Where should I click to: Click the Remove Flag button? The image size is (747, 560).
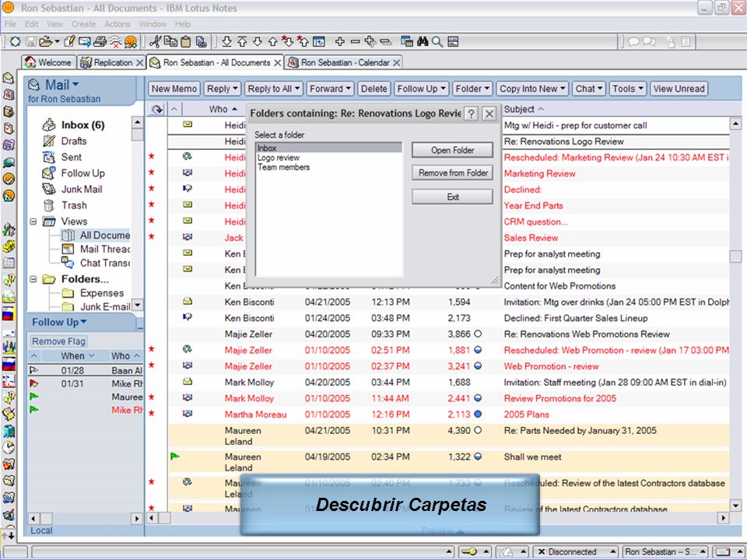coord(58,341)
